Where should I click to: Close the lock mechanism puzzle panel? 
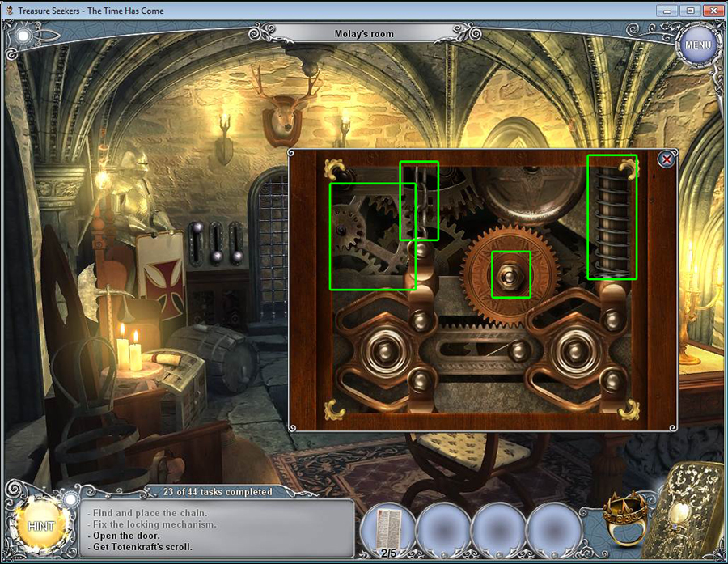tap(667, 159)
